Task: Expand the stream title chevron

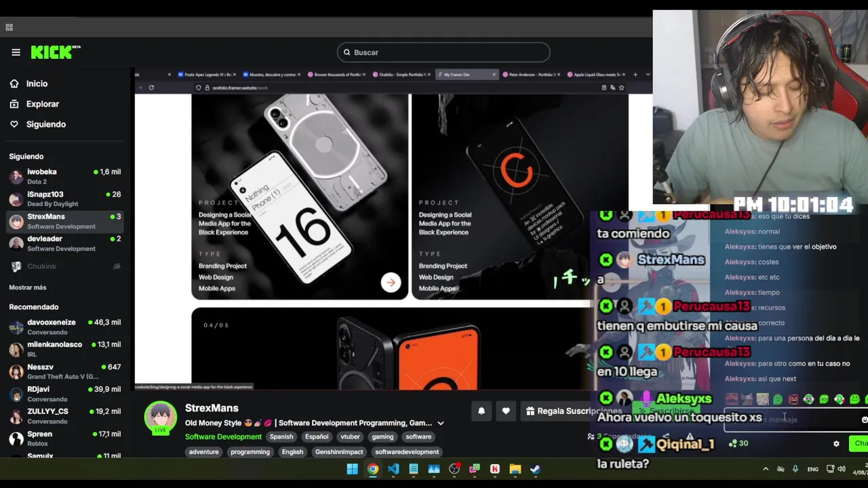Action: pos(441,423)
